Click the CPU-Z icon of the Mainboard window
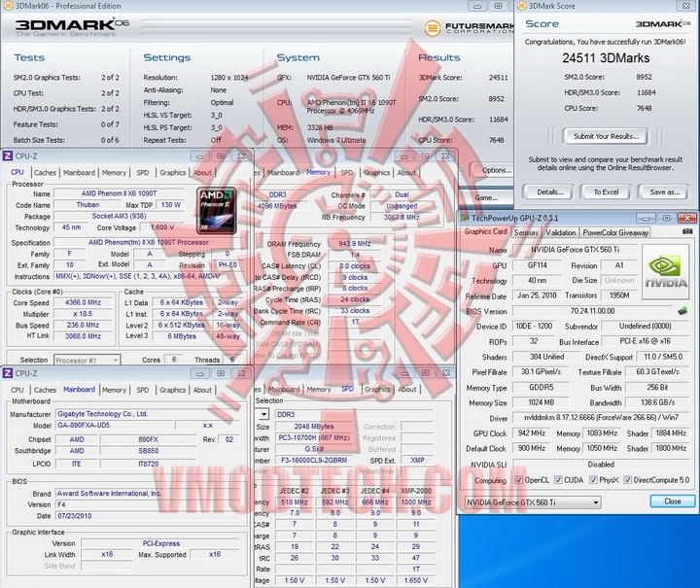The width and height of the screenshot is (700, 588). pyautogui.click(x=8, y=373)
